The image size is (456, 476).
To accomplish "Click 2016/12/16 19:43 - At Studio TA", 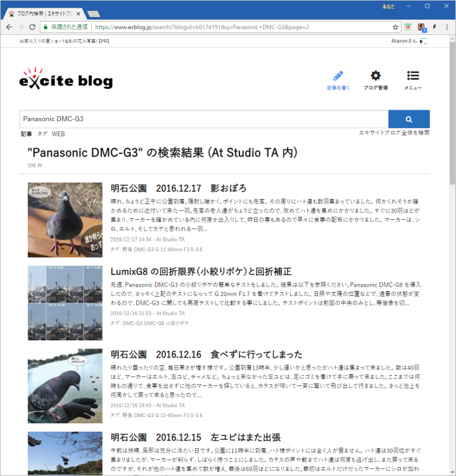I will (x=148, y=405).
